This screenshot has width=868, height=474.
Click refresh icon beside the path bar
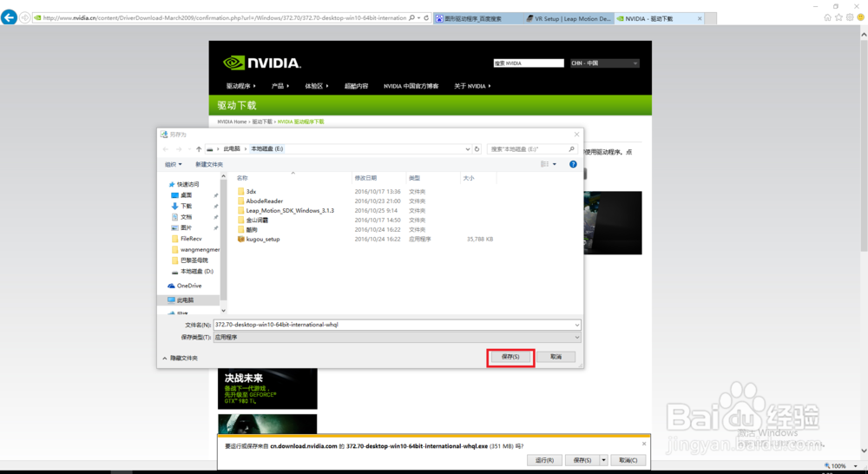click(477, 149)
